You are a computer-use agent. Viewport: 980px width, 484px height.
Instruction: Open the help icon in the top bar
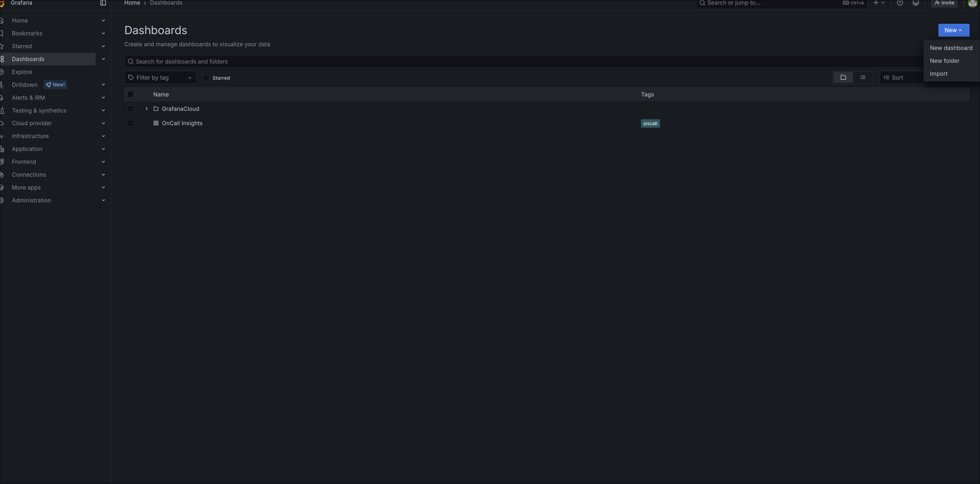(x=900, y=3)
